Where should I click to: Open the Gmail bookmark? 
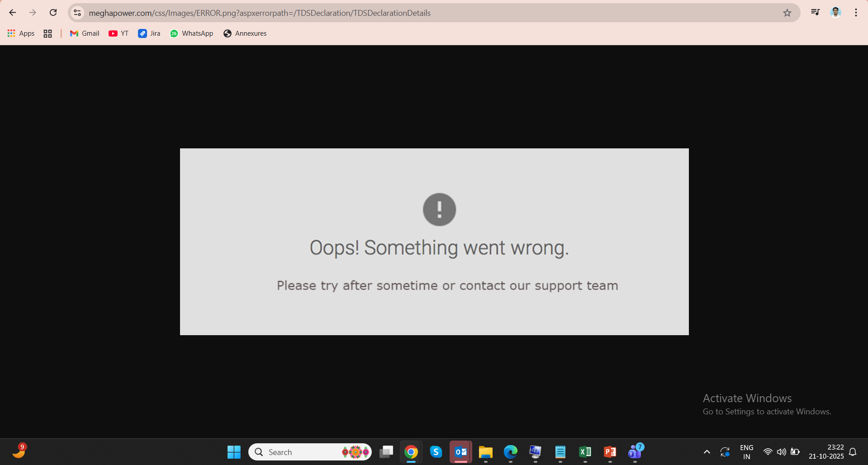[x=85, y=33]
